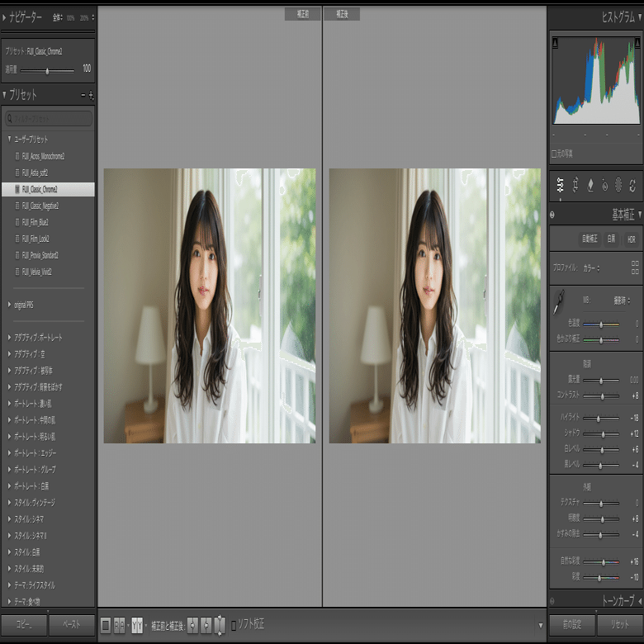Click the Previous settings button
The image size is (644, 644).
pos(571,625)
